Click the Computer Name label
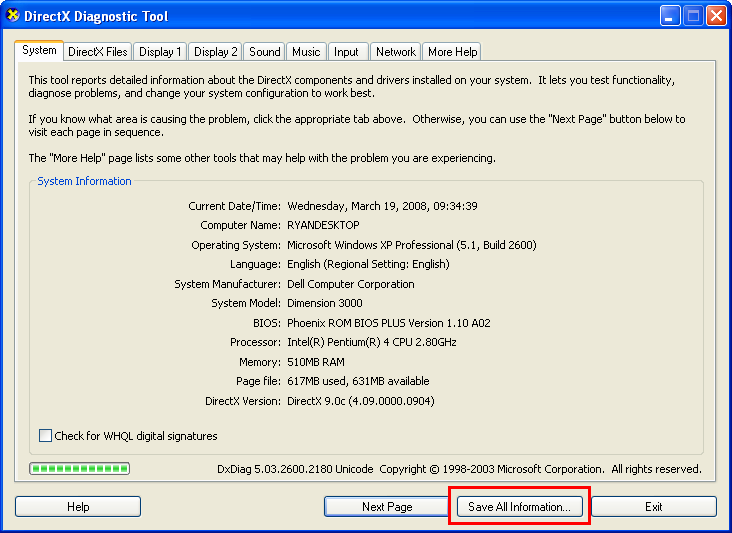The height and width of the screenshot is (533, 732). pos(241,225)
